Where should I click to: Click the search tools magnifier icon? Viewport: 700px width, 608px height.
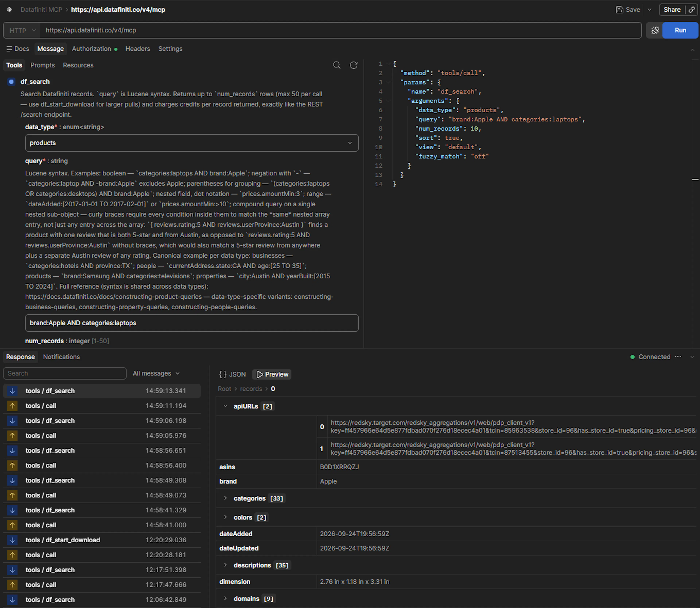[337, 65]
